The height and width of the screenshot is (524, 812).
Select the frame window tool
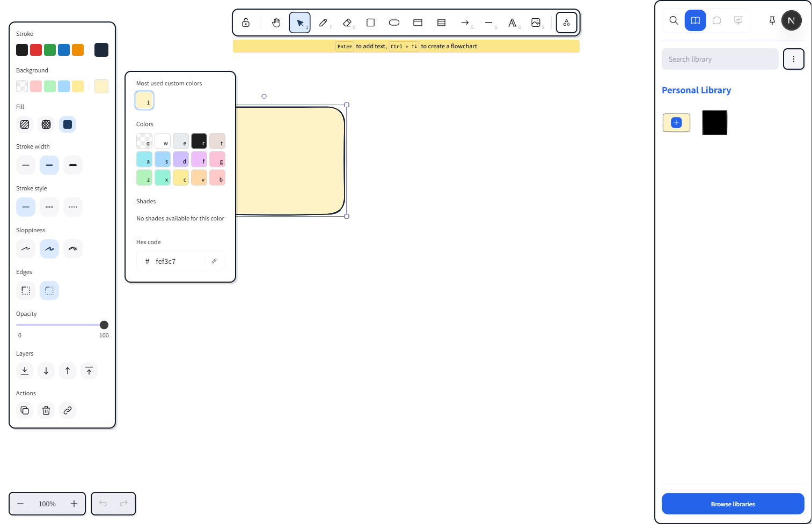tap(418, 23)
